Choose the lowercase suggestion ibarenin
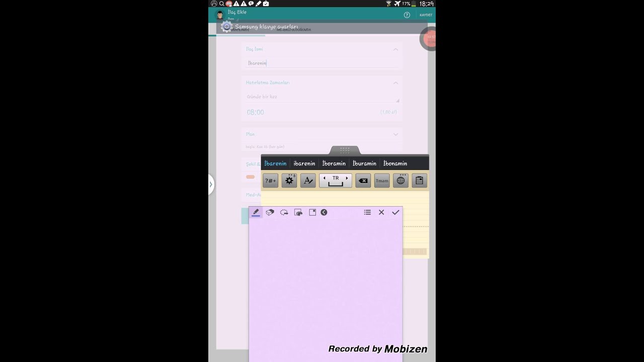The height and width of the screenshot is (362, 644). [x=304, y=163]
